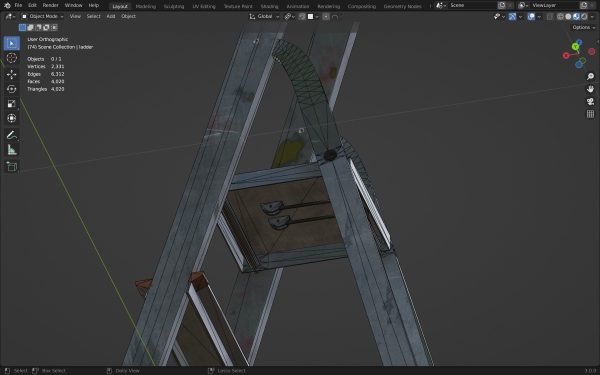Toggle the camera view icon
600x375 pixels.
[x=590, y=101]
